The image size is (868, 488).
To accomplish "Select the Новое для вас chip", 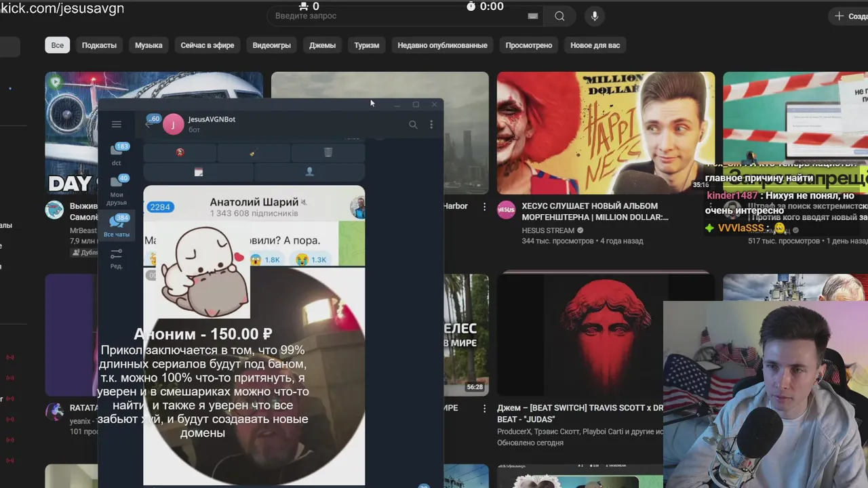I will pos(595,45).
